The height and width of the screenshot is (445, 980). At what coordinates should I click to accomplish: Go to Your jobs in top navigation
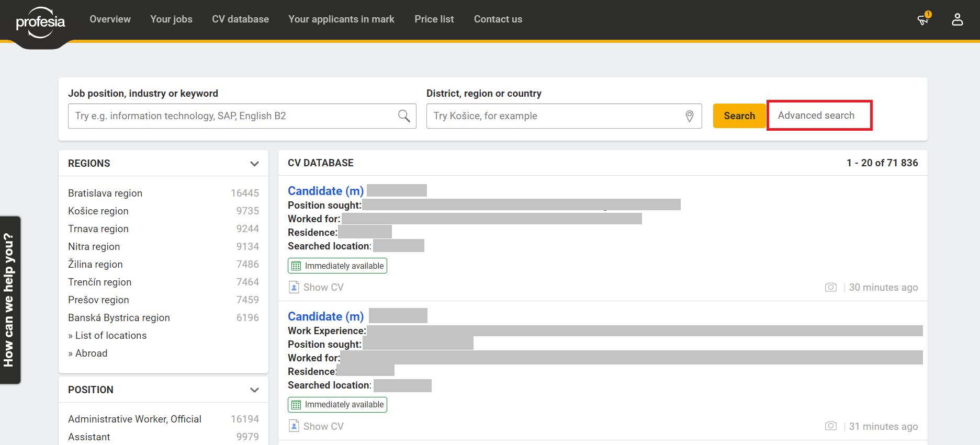[171, 19]
